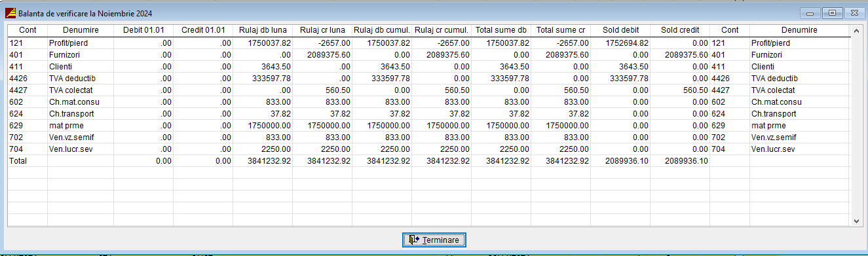Click Ch.mat.consu in the left Denumire column
The image size is (868, 256).
tap(73, 102)
